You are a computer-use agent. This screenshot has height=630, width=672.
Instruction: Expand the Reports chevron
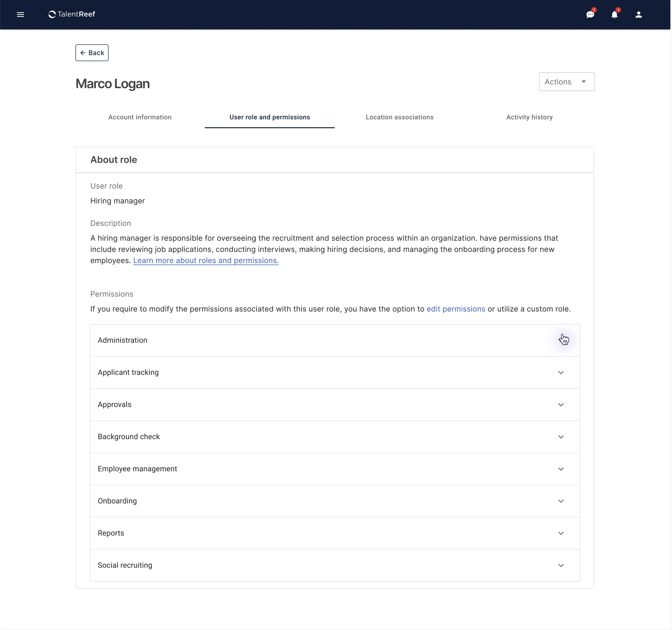pyautogui.click(x=561, y=533)
